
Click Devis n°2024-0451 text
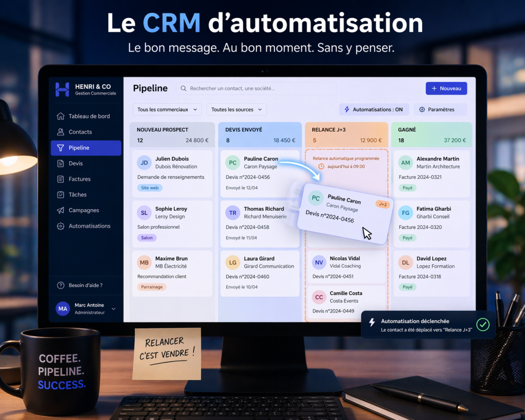point(333,276)
